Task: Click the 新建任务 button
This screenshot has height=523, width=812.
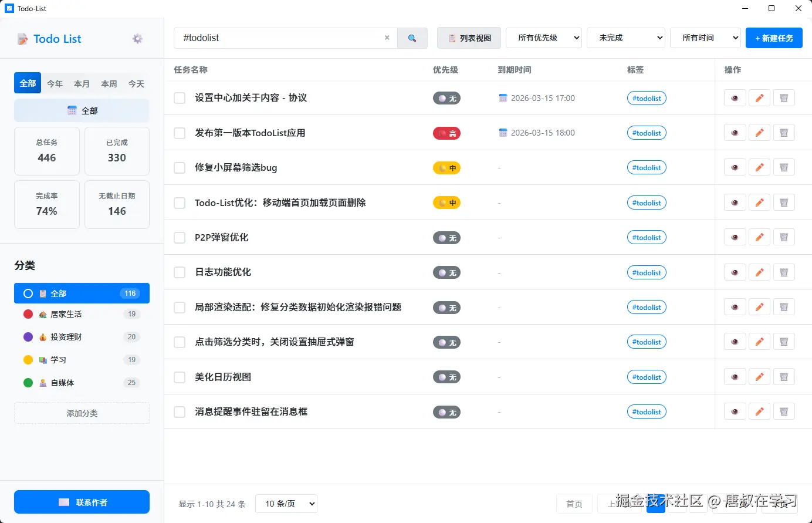Action: [x=774, y=38]
